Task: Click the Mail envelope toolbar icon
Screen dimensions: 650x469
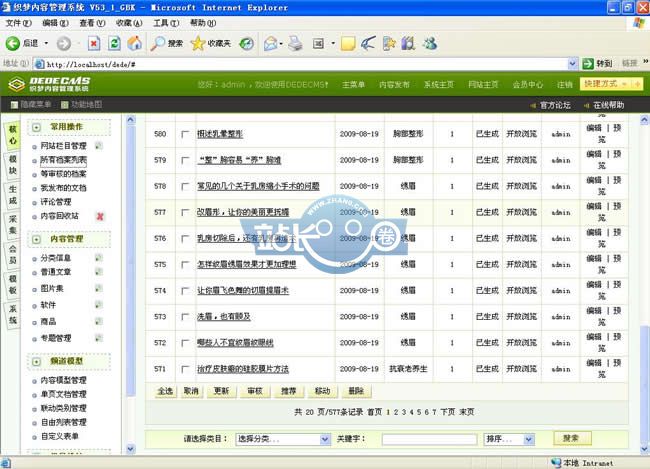Action: pyautogui.click(x=270, y=43)
